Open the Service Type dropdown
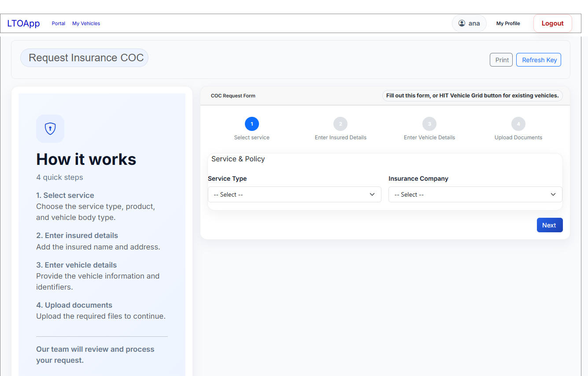 pyautogui.click(x=294, y=194)
